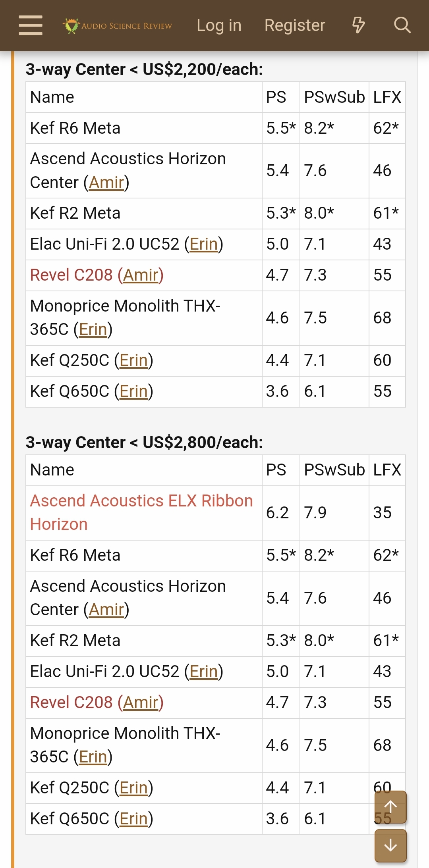The height and width of the screenshot is (868, 429).
Task: Open What's New lightning bolt icon
Action: [358, 25]
